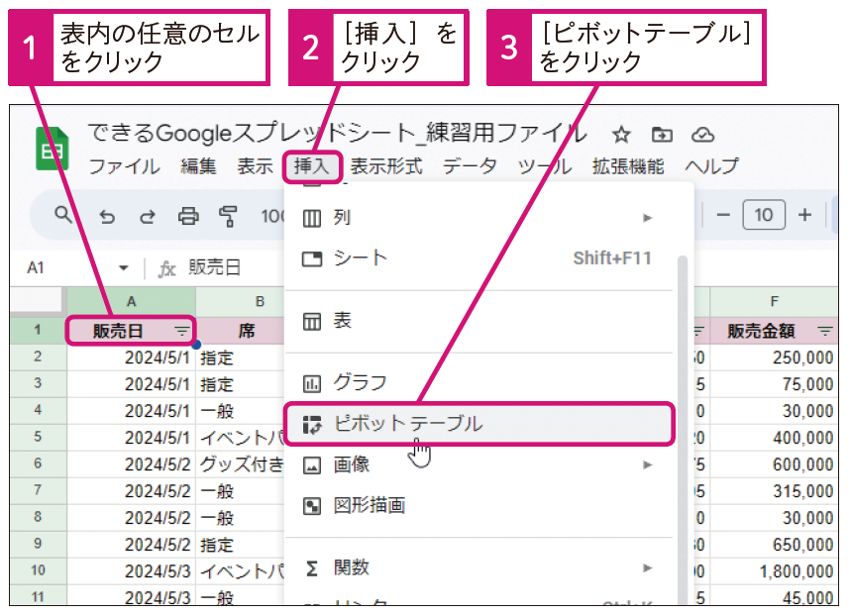The width and height of the screenshot is (851, 616).
Task: Check the cloud save status icon
Action: point(700,134)
